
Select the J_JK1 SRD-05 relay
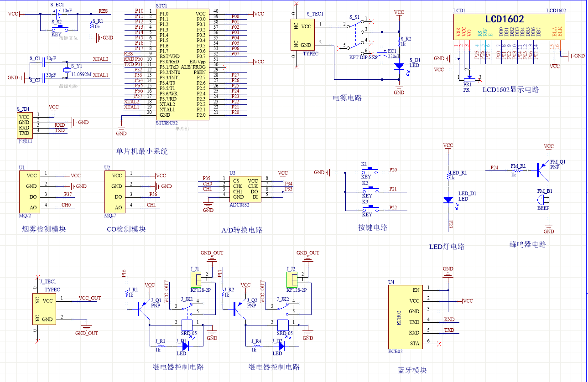click(187, 325)
